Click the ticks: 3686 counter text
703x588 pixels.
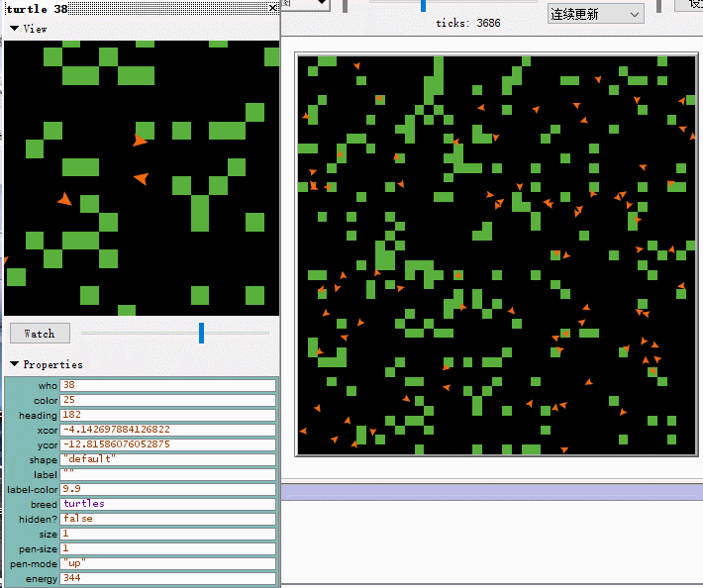468,23
